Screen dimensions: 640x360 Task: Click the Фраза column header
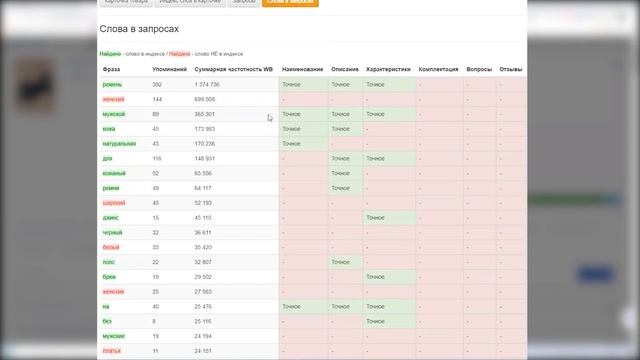[x=111, y=69]
